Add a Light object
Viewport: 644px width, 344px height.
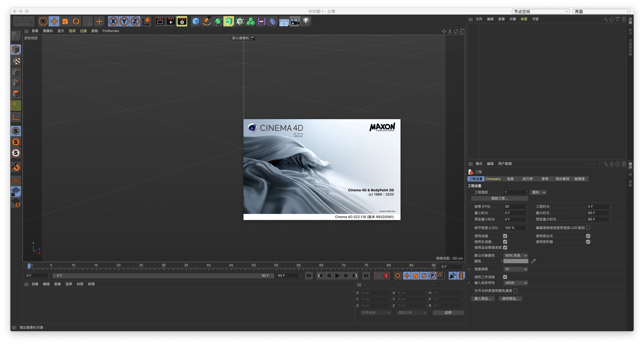tap(306, 21)
